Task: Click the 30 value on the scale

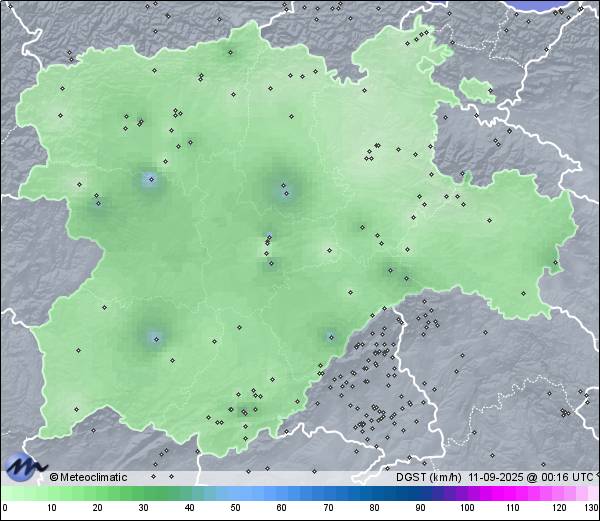Action: (143, 508)
